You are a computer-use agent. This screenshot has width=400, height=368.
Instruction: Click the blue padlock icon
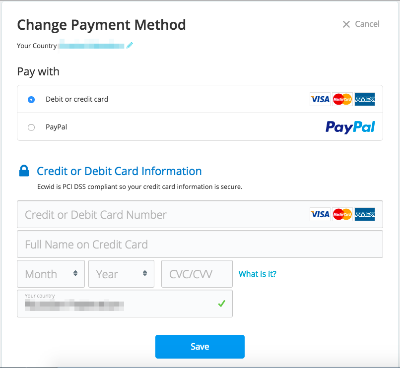(24, 171)
